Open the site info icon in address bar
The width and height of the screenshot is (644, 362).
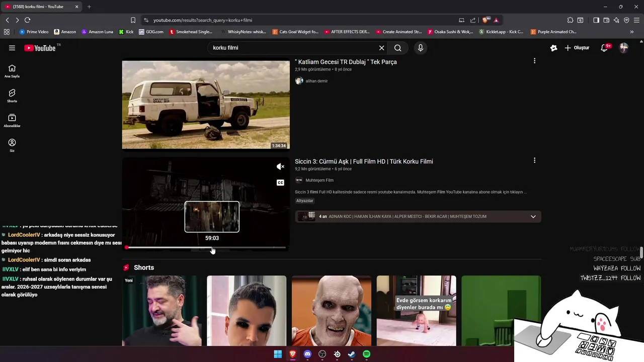pyautogui.click(x=146, y=20)
